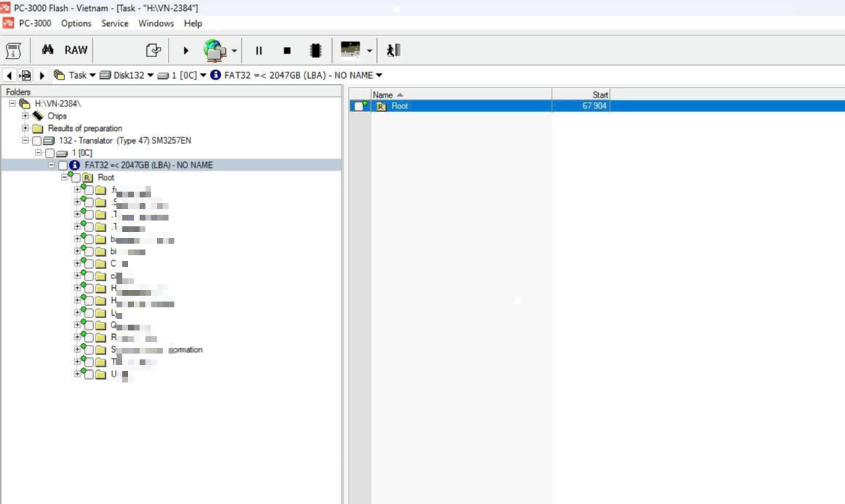Open the 1 [0C] partition breadcrumb dropdown
845x504 pixels.
203,75
